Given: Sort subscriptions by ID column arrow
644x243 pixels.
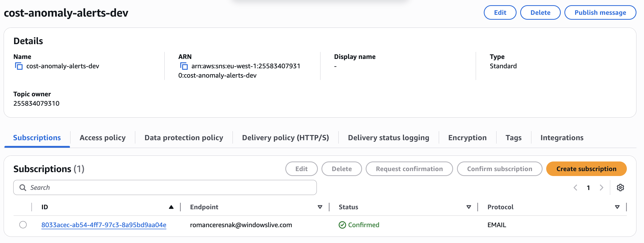Looking at the screenshot, I should (171, 207).
